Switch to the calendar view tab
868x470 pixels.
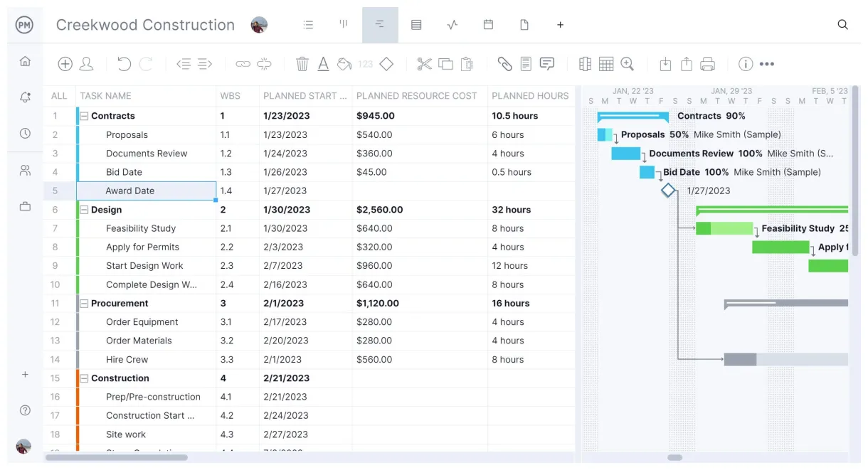(488, 25)
